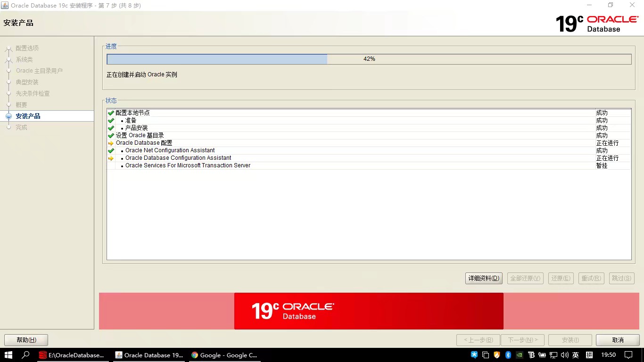Click the 帮助(H) button
Screen dimensions: 644x362
(x=25, y=339)
